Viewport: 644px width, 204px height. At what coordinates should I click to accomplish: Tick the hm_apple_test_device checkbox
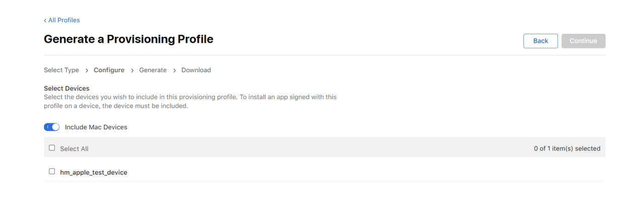tap(52, 172)
